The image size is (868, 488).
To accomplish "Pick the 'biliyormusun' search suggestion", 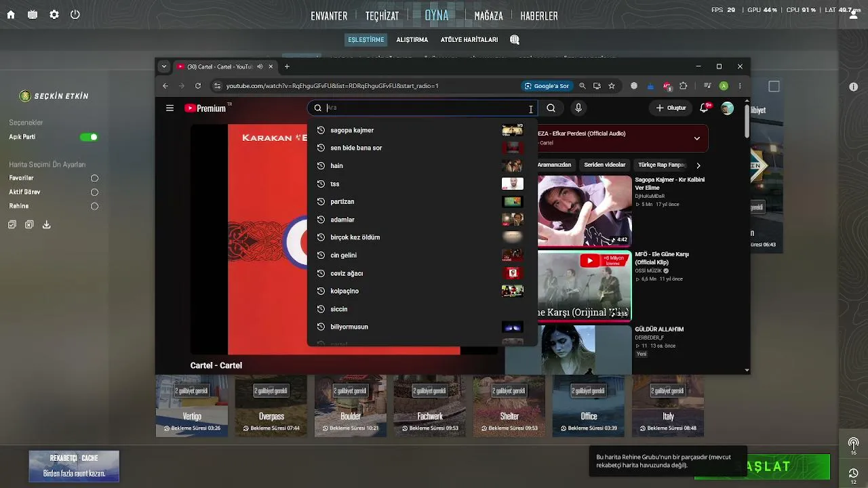I will [x=422, y=327].
